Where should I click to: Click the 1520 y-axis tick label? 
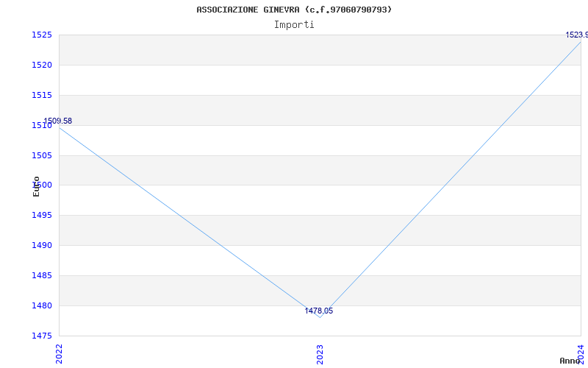[x=41, y=65]
